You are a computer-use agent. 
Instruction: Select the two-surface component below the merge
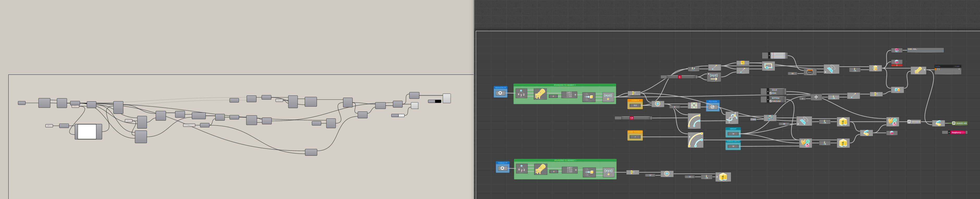pyautogui.click(x=897, y=90)
